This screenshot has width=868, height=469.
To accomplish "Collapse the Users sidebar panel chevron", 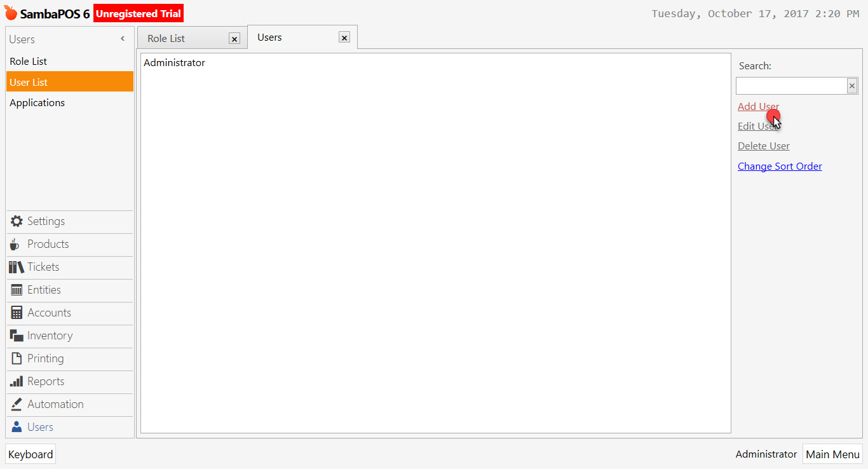I will pos(123,39).
